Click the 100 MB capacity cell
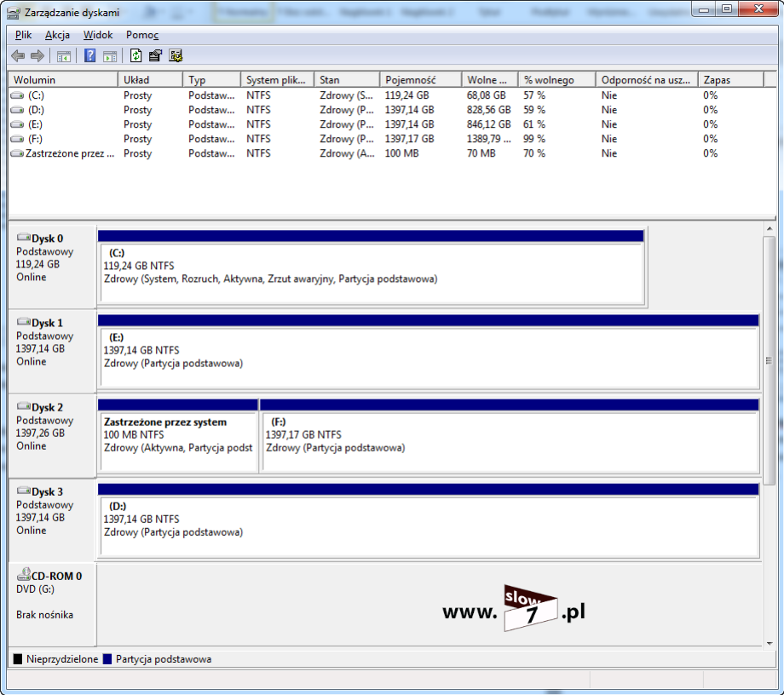Screen dimensions: 784x695 coord(401,153)
